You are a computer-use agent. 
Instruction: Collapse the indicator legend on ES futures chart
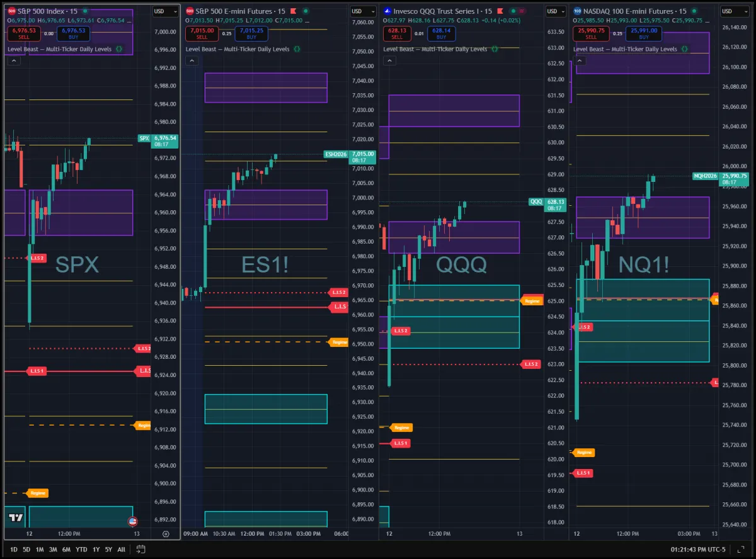(x=192, y=60)
